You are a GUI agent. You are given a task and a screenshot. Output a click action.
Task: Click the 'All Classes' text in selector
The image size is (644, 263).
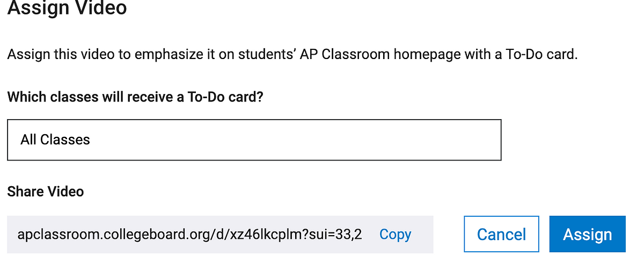pyautogui.click(x=55, y=140)
